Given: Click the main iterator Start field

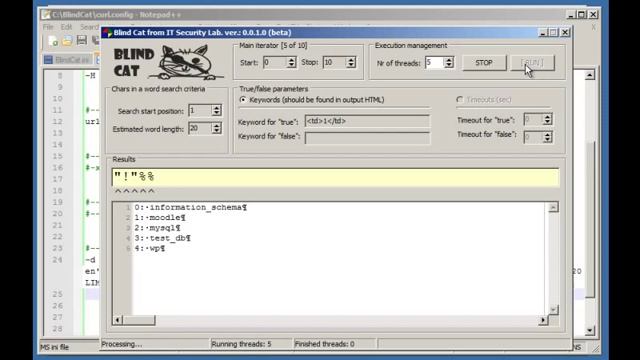Looking at the screenshot, I should tap(275, 62).
